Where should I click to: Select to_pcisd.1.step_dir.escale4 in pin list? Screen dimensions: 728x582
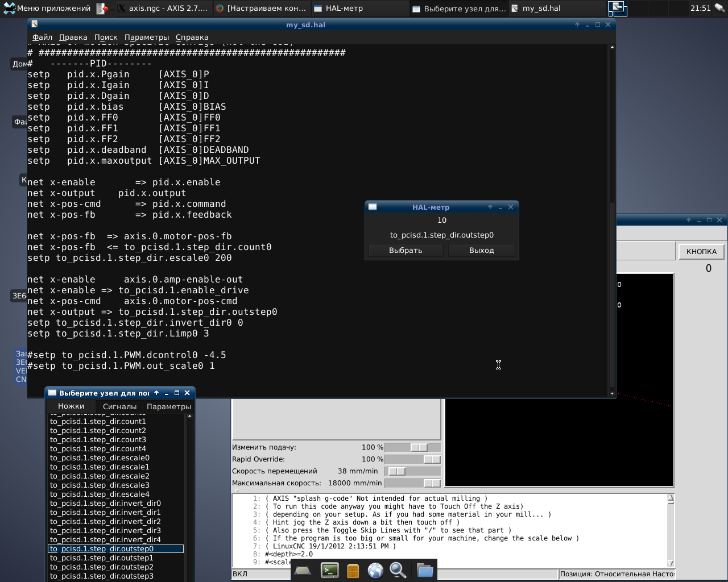[x=116, y=494]
